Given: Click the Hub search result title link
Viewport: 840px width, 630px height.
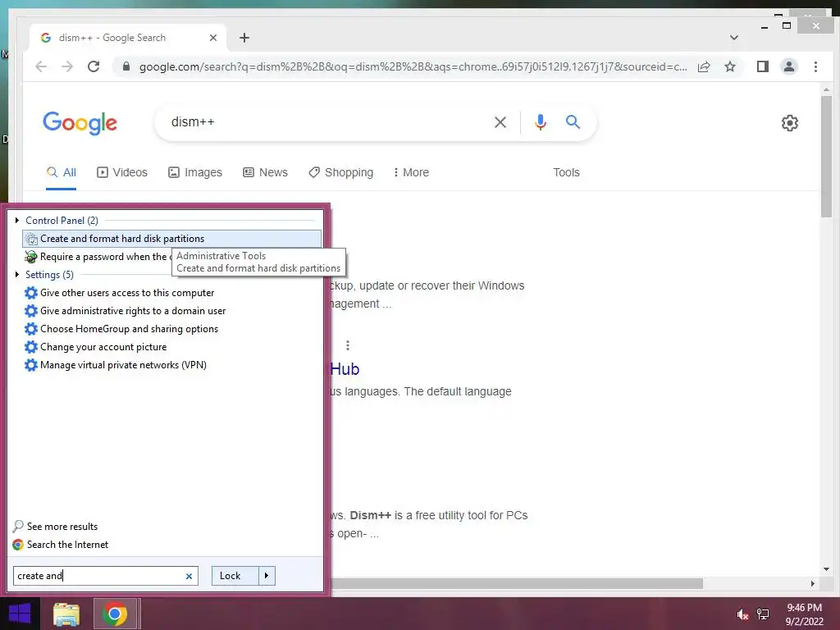Looking at the screenshot, I should click(x=345, y=369).
